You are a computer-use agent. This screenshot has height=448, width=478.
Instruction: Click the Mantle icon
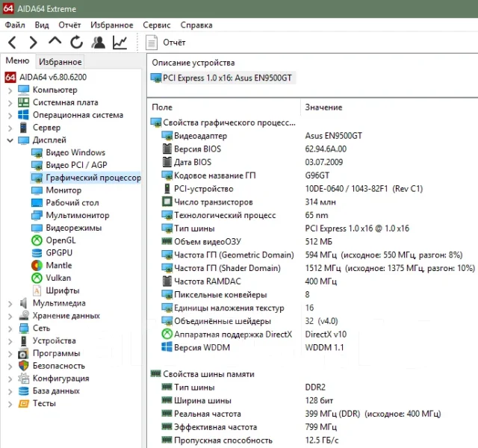pos(37,266)
